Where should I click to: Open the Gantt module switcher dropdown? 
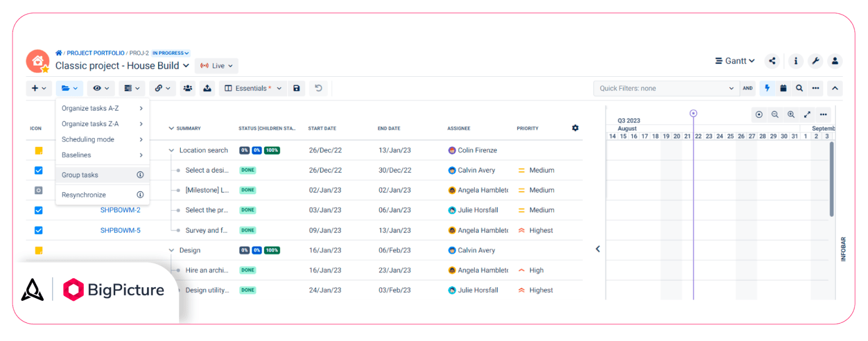pyautogui.click(x=735, y=61)
